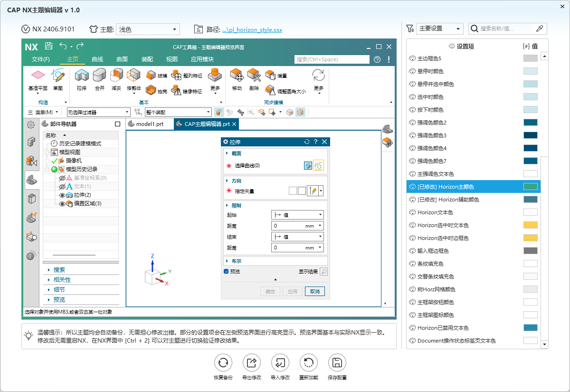
Task: Click the 取消 button in 拉伸 dialog
Action: [x=315, y=291]
